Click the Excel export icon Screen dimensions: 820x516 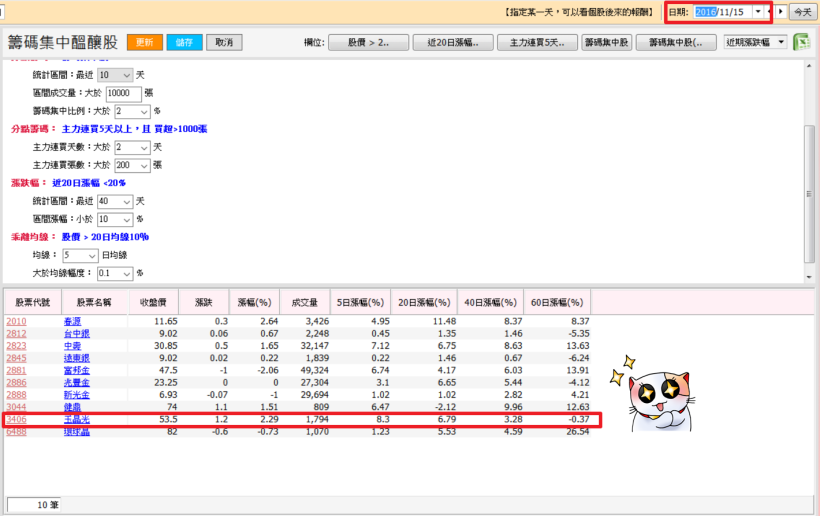tap(801, 42)
